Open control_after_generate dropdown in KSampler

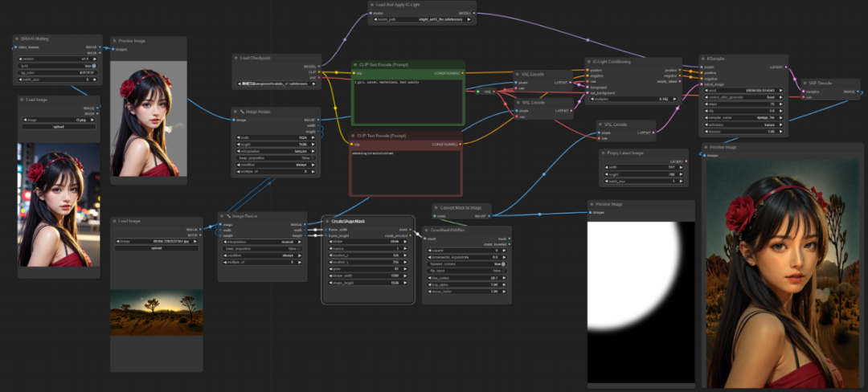[743, 96]
